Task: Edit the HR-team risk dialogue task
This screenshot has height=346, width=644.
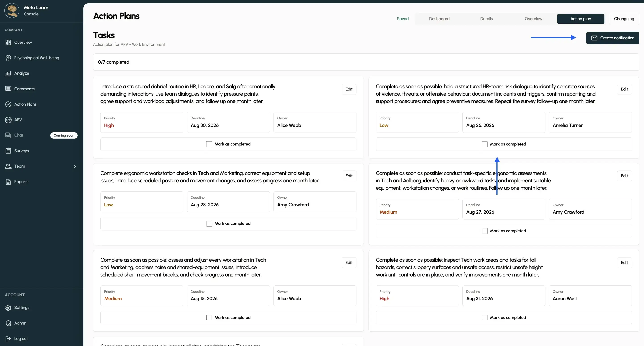Action: (624, 89)
